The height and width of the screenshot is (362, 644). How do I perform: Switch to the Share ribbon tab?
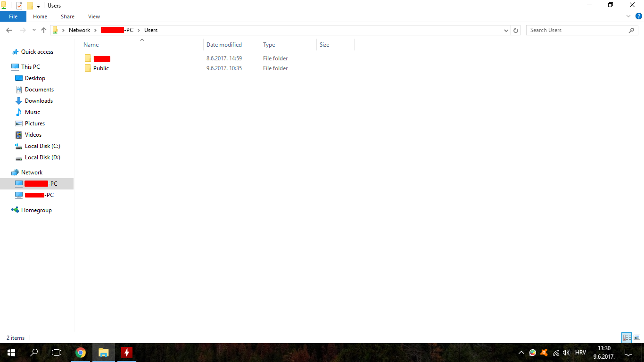click(67, 16)
